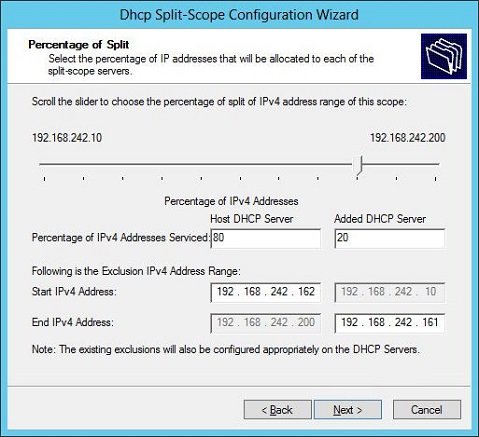Click the Percentage of IPv4 Addresses Serviced label

pyautogui.click(x=120, y=238)
